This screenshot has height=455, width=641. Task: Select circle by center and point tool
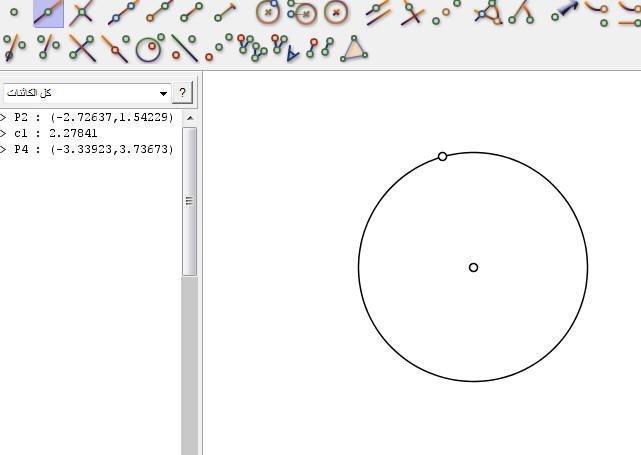point(268,12)
